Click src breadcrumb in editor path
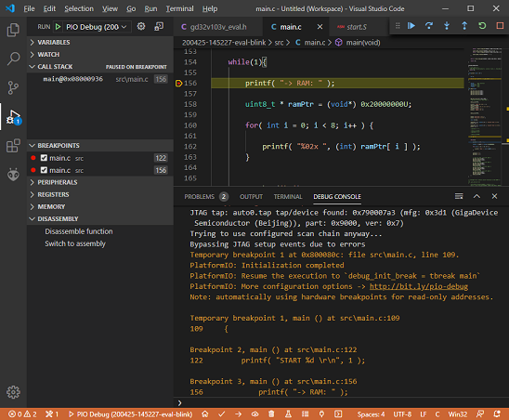The width and height of the screenshot is (509, 420). [279, 43]
